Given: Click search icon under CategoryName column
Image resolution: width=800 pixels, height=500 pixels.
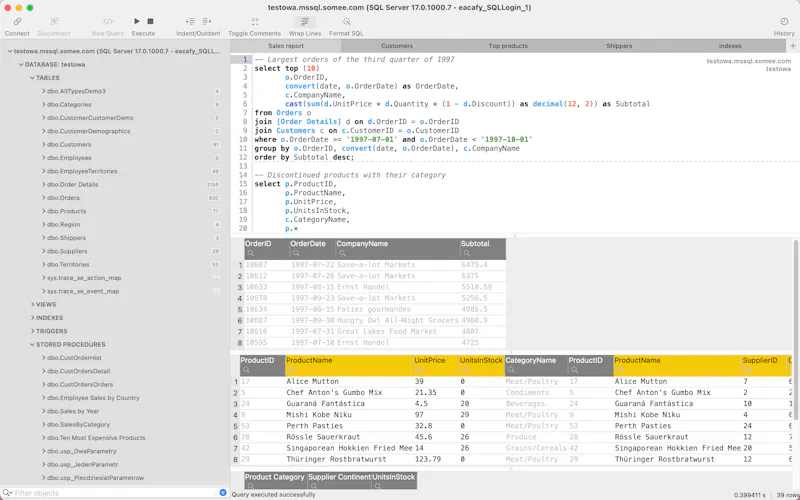Looking at the screenshot, I should pyautogui.click(x=512, y=370).
